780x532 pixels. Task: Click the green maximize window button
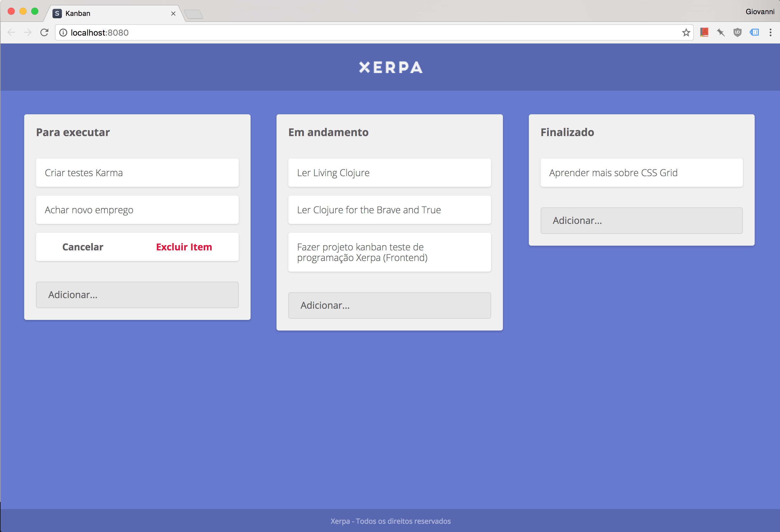(x=34, y=11)
